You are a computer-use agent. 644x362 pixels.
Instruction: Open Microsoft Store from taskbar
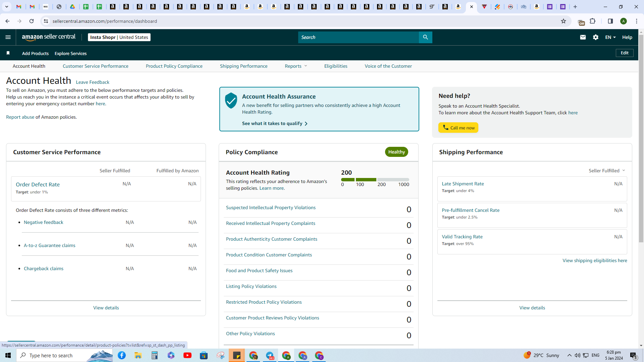[x=204, y=355]
